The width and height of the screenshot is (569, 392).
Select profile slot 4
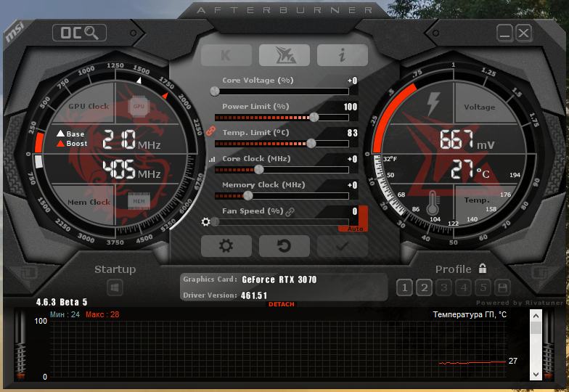pyautogui.click(x=463, y=288)
